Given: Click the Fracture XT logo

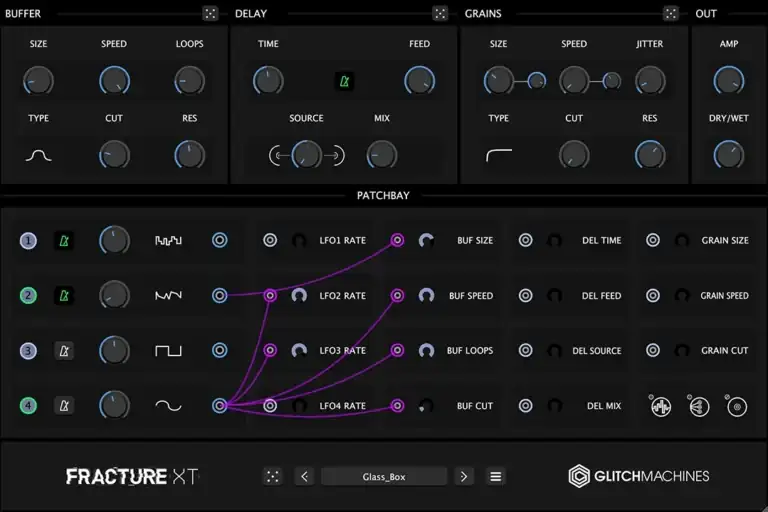Looking at the screenshot, I should (x=132, y=476).
